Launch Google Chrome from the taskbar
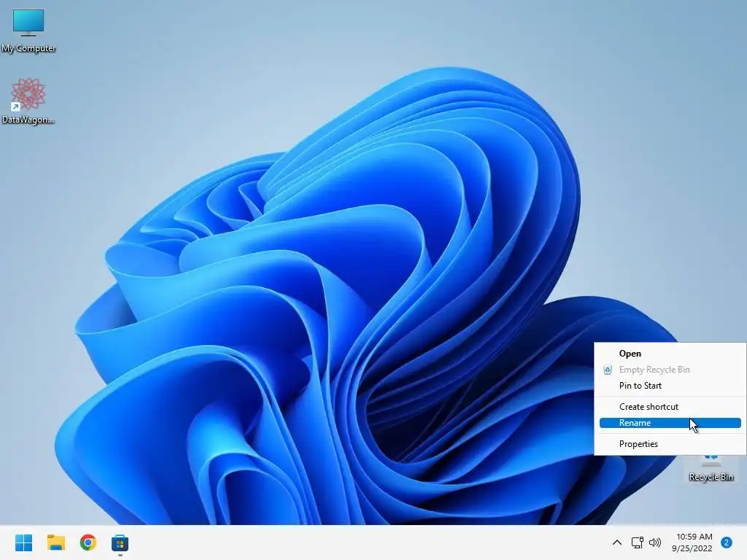This screenshot has height=560, width=747. [x=88, y=542]
